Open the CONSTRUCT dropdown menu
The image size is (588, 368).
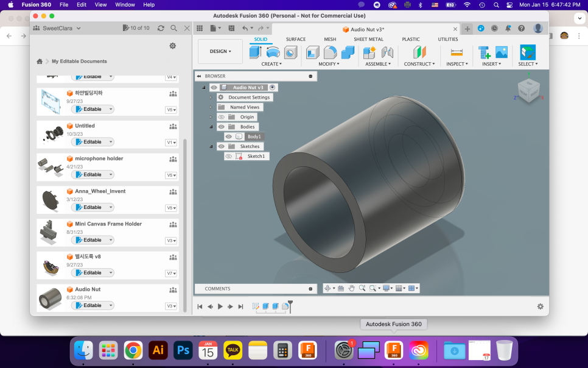tap(419, 64)
